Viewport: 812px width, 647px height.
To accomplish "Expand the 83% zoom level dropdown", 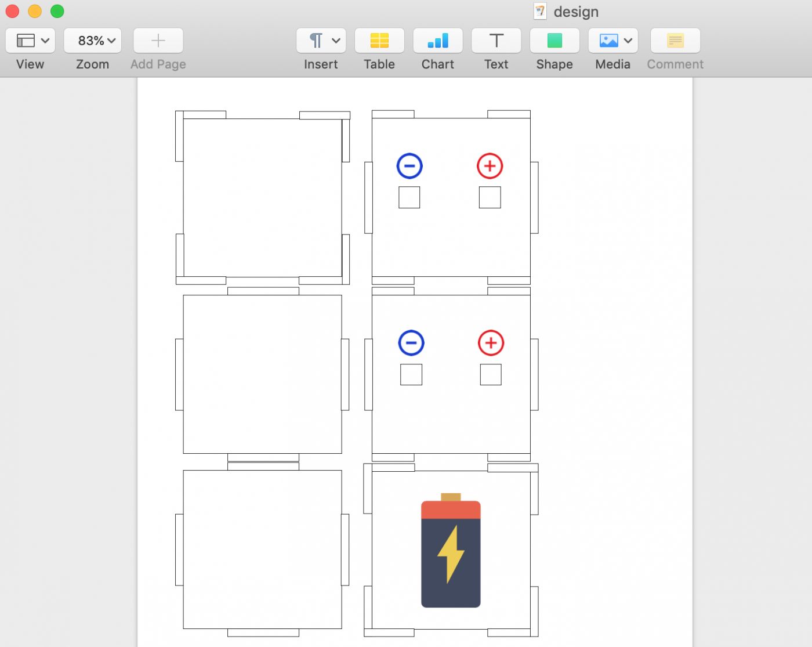I will pyautogui.click(x=93, y=41).
